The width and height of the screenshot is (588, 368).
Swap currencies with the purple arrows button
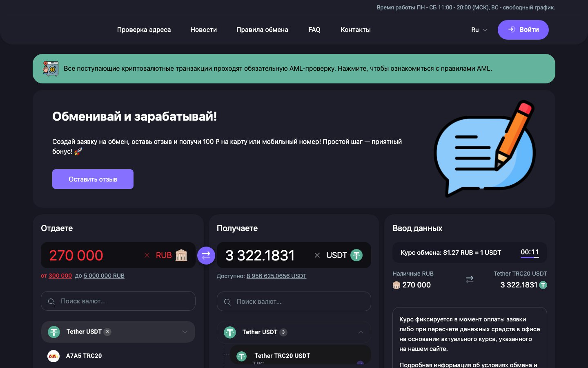tap(206, 256)
